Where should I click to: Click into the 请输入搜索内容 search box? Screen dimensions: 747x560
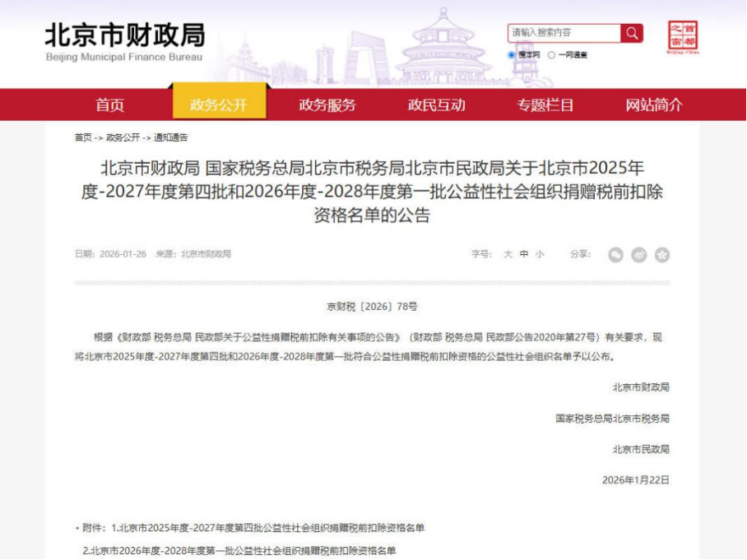click(x=564, y=33)
